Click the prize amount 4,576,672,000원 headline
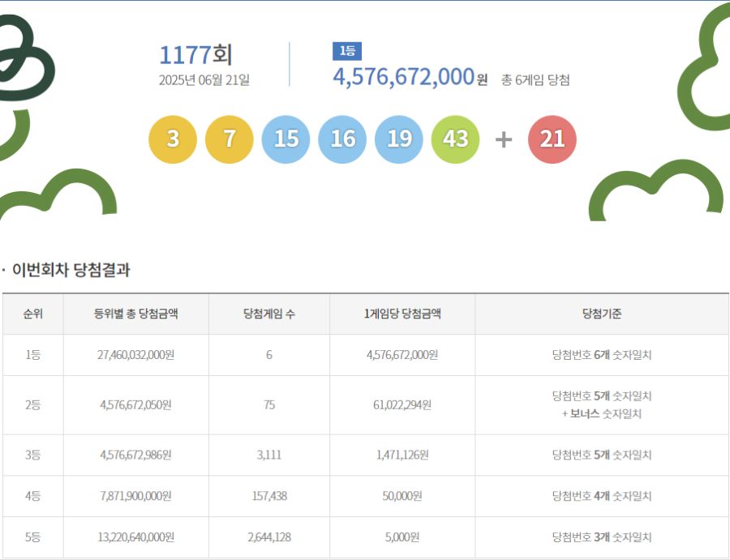The height and width of the screenshot is (560, 730). click(410, 77)
